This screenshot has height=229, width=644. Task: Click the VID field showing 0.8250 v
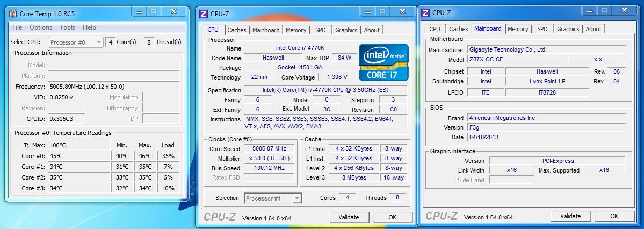[x=67, y=97]
